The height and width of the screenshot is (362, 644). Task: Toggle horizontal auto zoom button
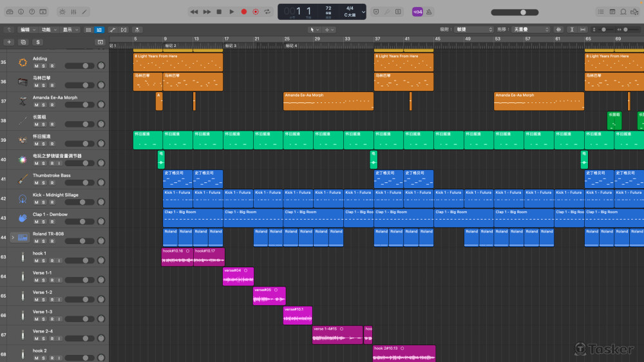(x=583, y=30)
